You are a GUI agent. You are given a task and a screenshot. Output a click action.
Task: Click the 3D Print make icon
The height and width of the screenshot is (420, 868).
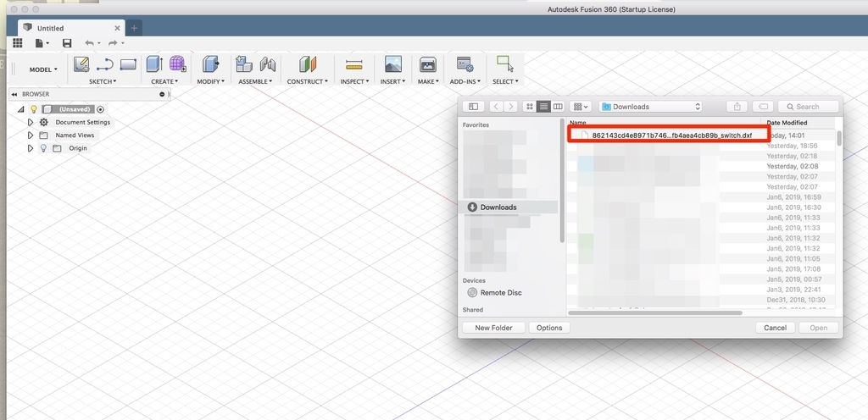[x=428, y=64]
